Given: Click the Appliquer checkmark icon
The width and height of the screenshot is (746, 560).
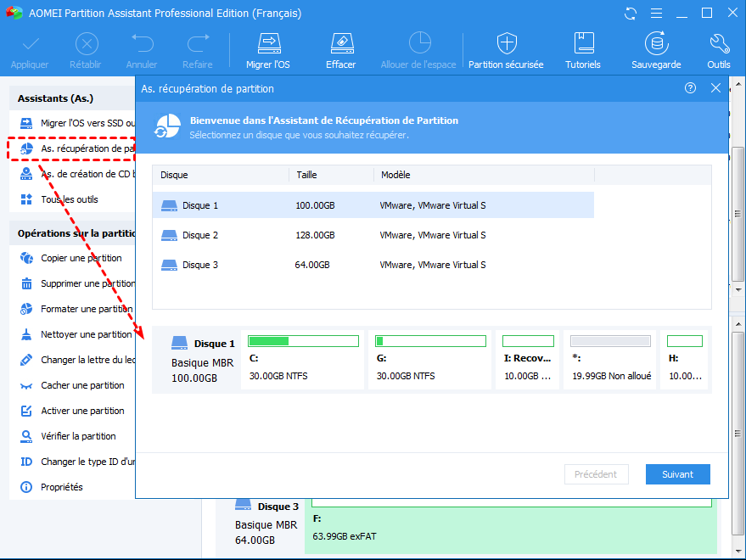Looking at the screenshot, I should point(30,44).
